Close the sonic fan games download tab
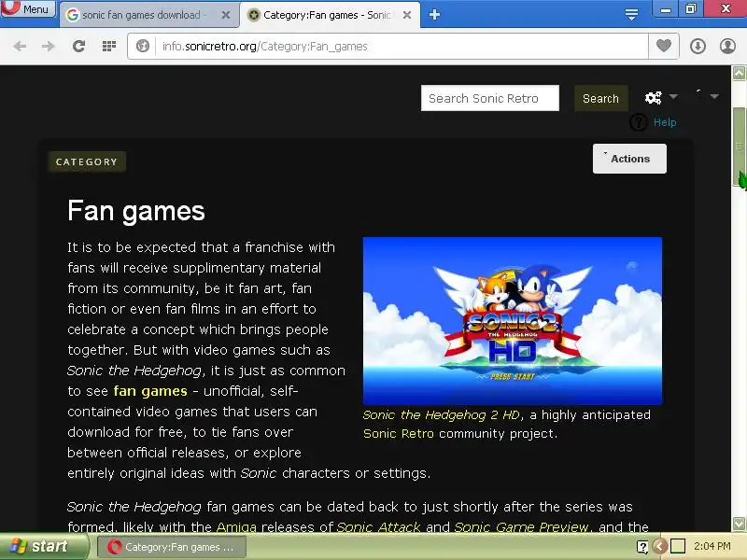Viewport: 747px width, 560px height. [226, 15]
